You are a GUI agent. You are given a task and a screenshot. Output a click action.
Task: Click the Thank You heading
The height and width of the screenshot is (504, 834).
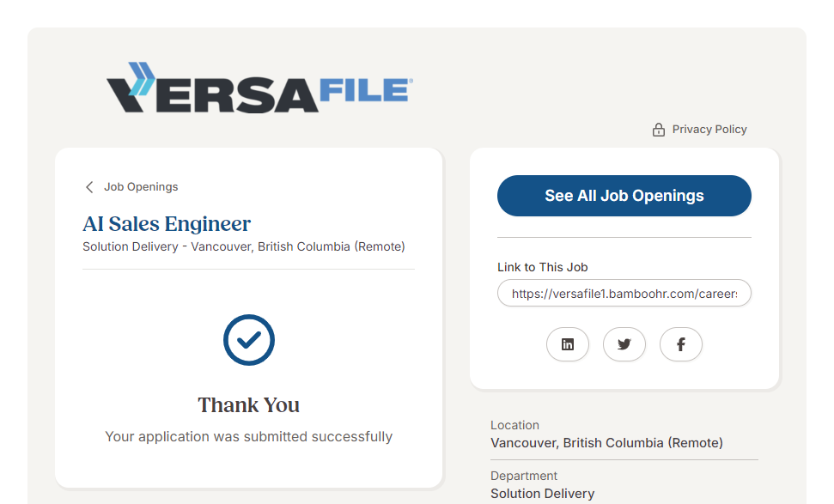coord(249,405)
